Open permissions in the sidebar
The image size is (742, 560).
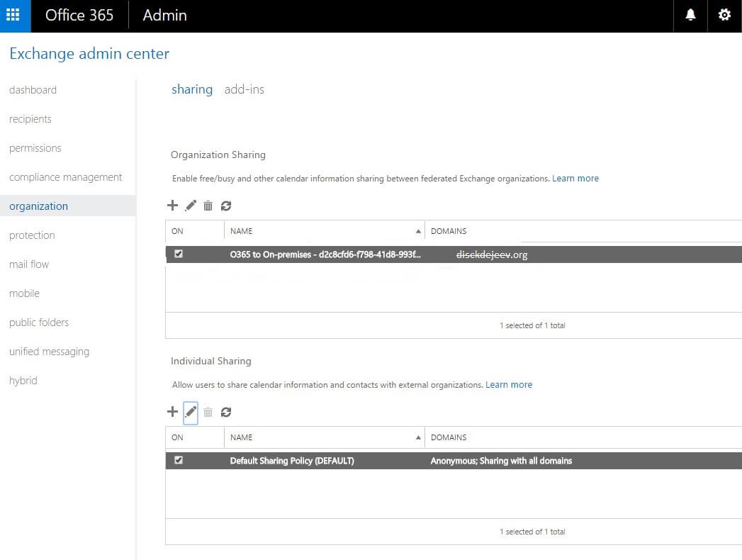click(35, 148)
